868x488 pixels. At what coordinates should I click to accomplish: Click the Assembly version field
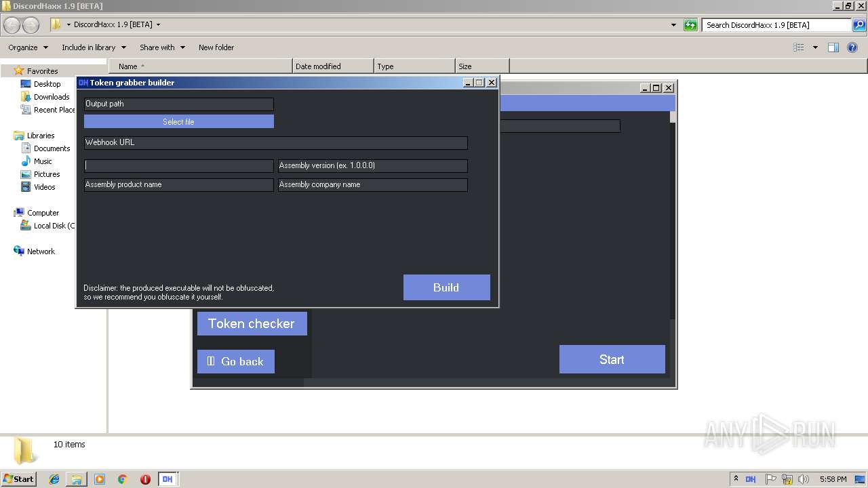[x=373, y=165]
